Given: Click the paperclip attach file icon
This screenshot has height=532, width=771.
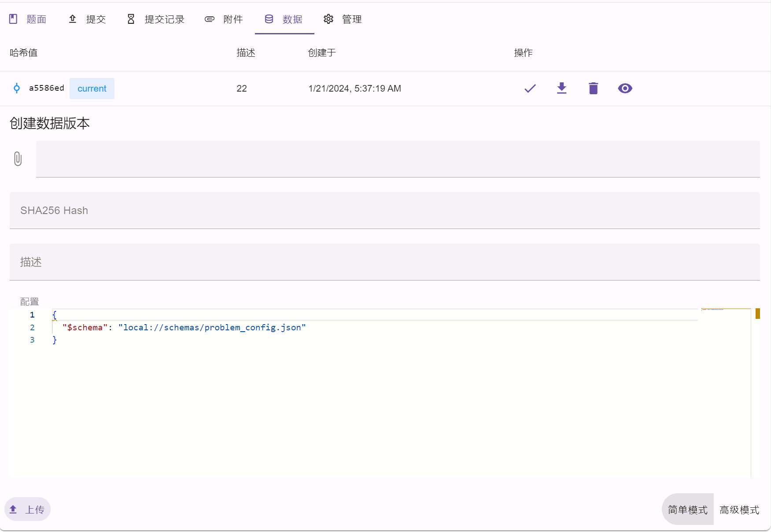Looking at the screenshot, I should pos(18,159).
